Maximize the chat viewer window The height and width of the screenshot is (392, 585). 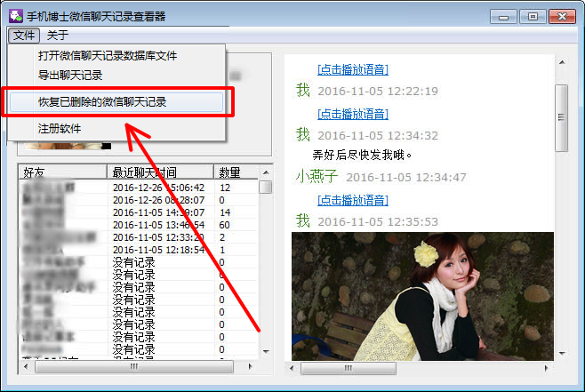pos(533,17)
